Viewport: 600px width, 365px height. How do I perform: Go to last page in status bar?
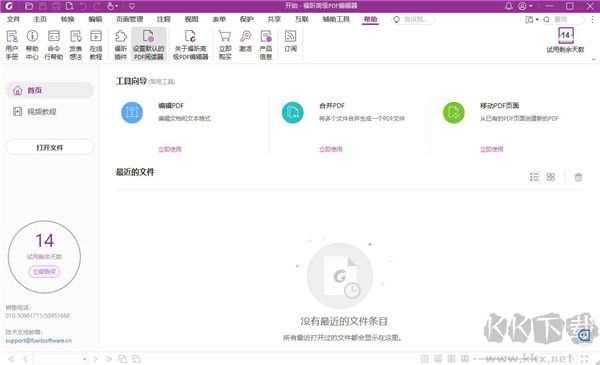point(109,359)
